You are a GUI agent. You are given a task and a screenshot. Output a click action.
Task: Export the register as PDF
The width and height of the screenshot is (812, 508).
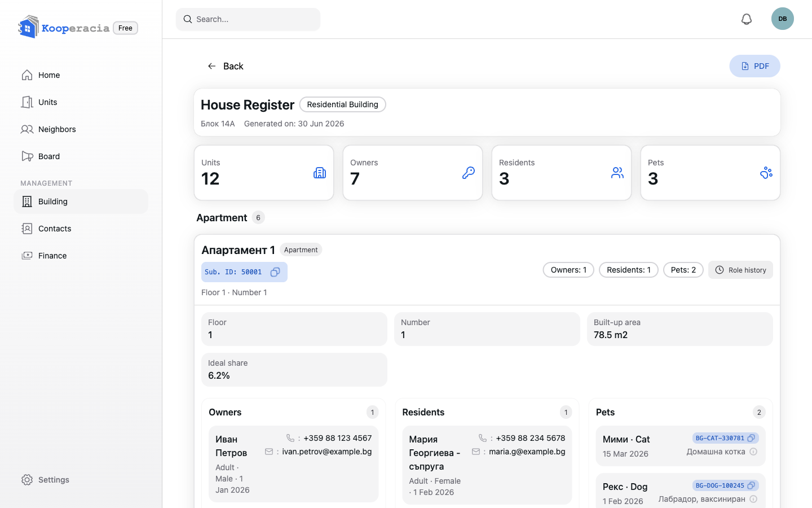[754, 66]
